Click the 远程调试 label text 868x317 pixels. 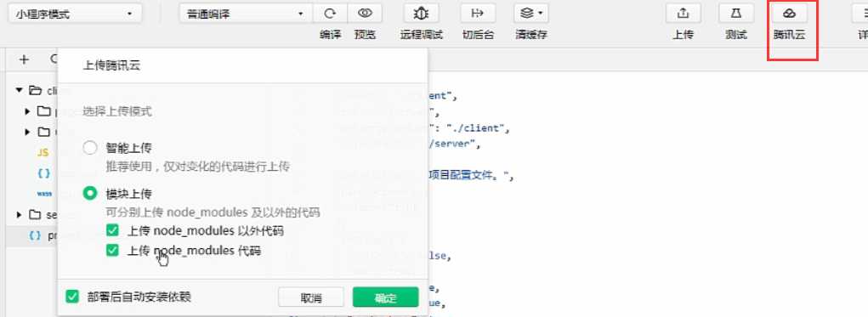pyautogui.click(x=422, y=35)
